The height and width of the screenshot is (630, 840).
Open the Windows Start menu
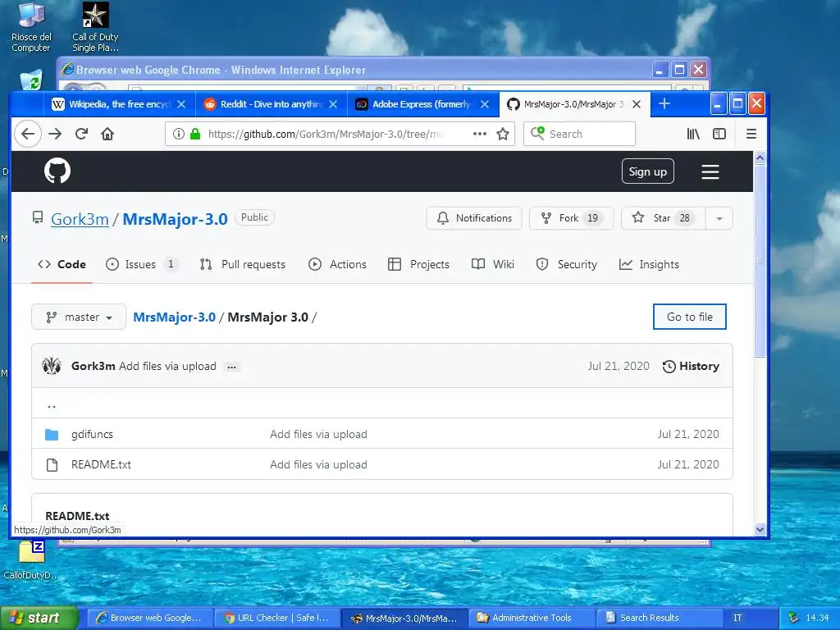(x=39, y=618)
